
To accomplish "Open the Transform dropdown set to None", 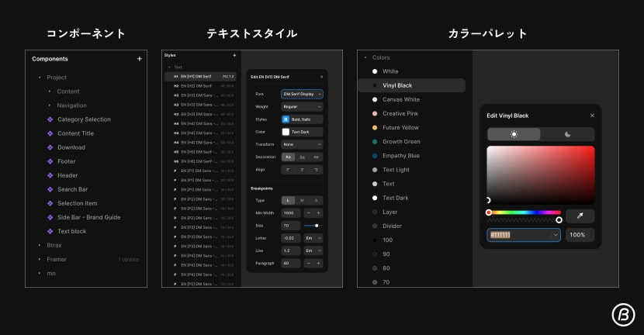I will click(x=302, y=144).
